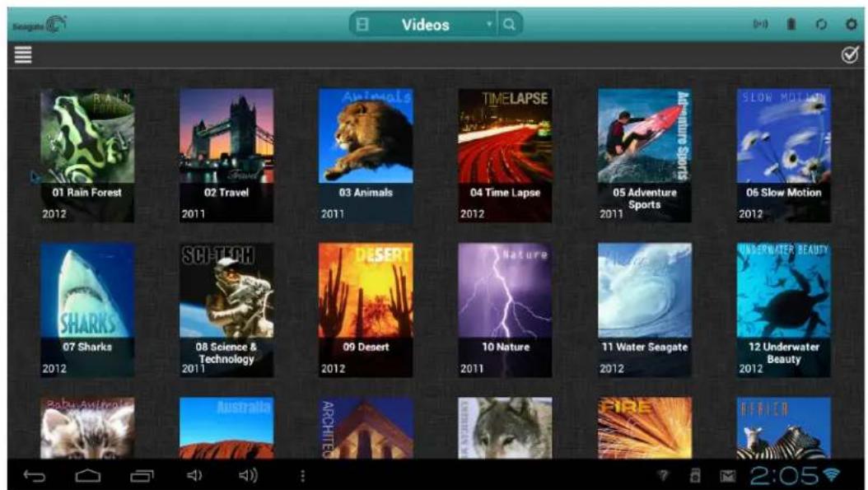Tap the wireless broadcast status icon
This screenshot has width=868, height=490.
[x=761, y=25]
